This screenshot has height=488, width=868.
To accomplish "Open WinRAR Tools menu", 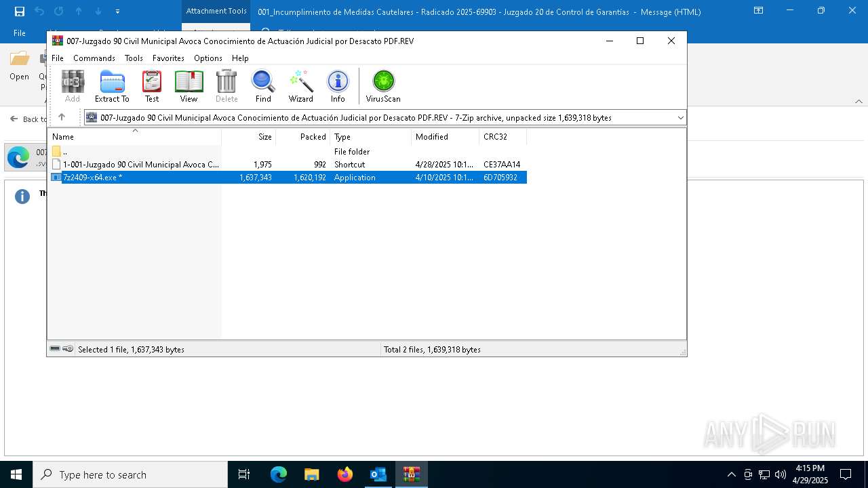I will 134,58.
